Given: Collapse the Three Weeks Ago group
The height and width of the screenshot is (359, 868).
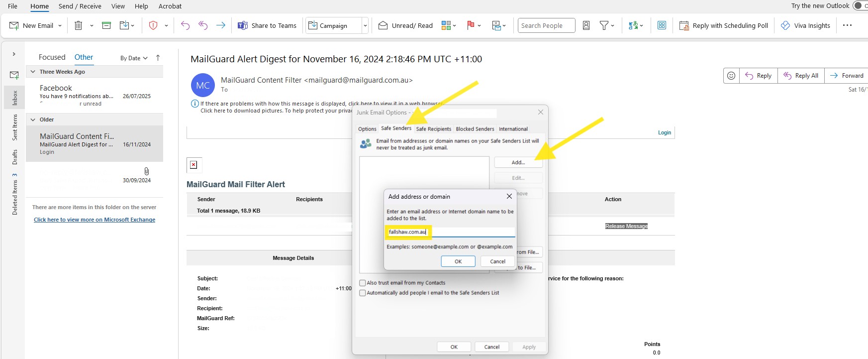Looking at the screenshot, I should (x=33, y=72).
